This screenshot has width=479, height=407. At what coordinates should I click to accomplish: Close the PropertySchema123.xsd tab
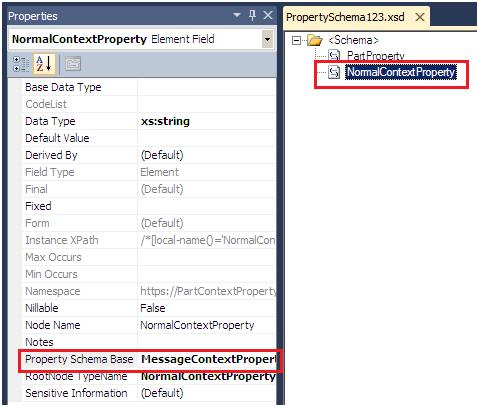(x=420, y=17)
